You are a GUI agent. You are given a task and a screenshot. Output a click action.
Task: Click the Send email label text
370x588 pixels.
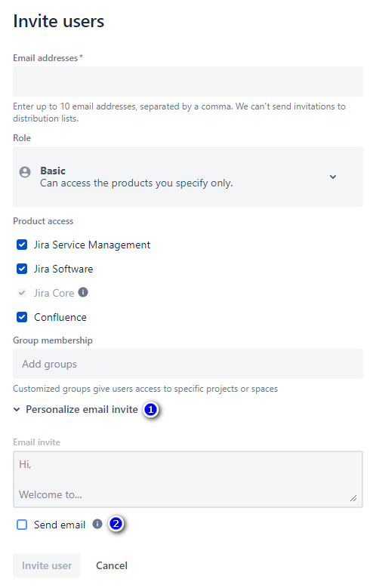pyautogui.click(x=60, y=525)
